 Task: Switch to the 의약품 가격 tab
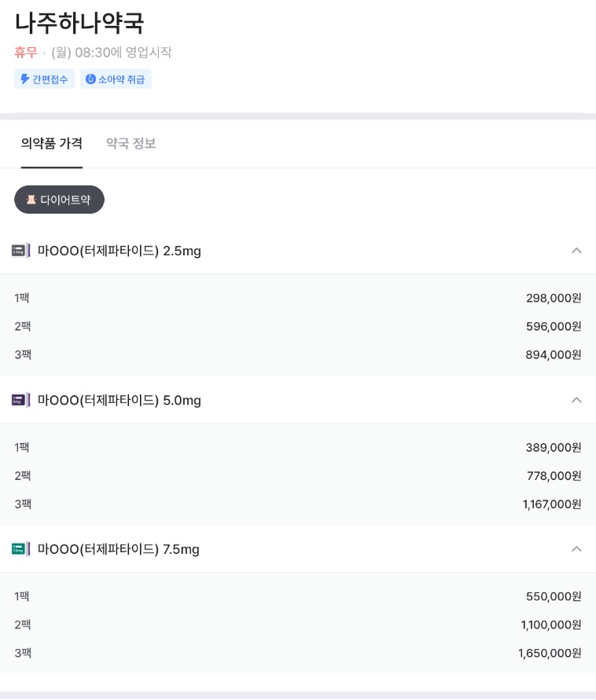pyautogui.click(x=52, y=143)
